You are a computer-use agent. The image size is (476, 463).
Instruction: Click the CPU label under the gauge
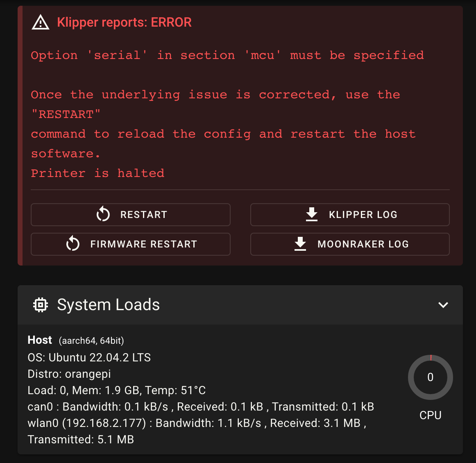tap(430, 415)
